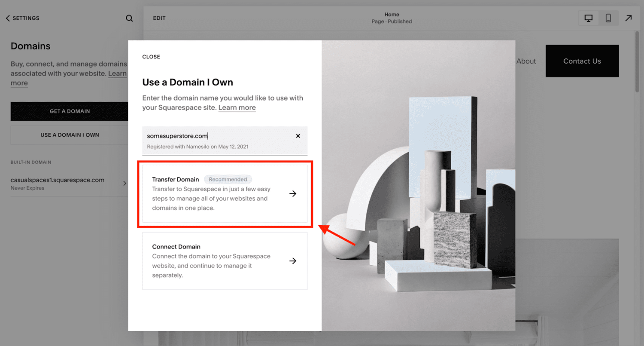
Task: Click the arrow on the Transfer Domain card
Action: [293, 193]
